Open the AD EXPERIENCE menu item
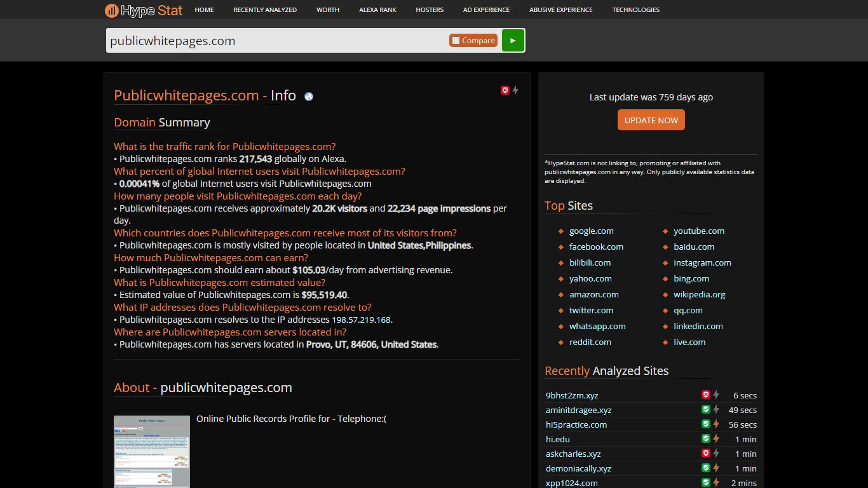The width and height of the screenshot is (868, 488). pyautogui.click(x=486, y=10)
